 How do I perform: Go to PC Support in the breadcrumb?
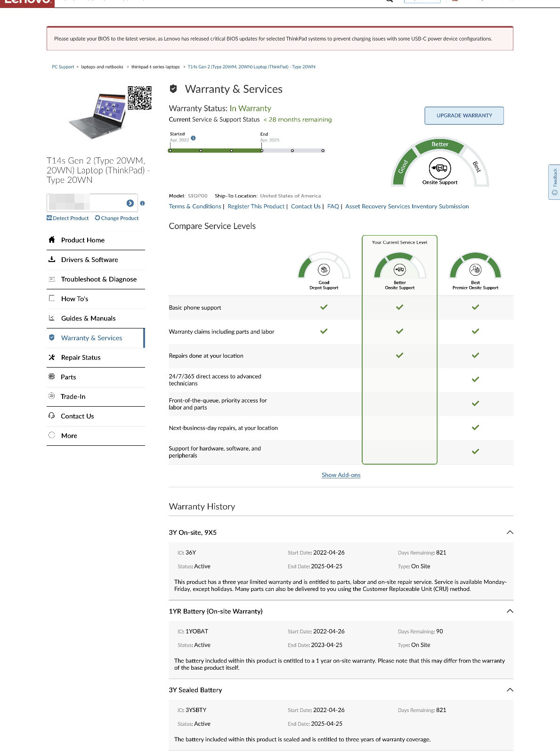[x=63, y=67]
